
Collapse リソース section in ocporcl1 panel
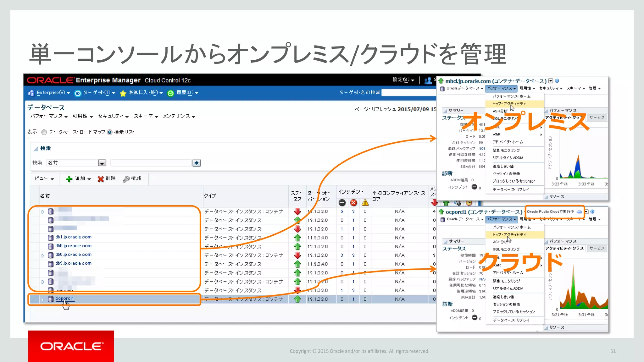pos(546,328)
